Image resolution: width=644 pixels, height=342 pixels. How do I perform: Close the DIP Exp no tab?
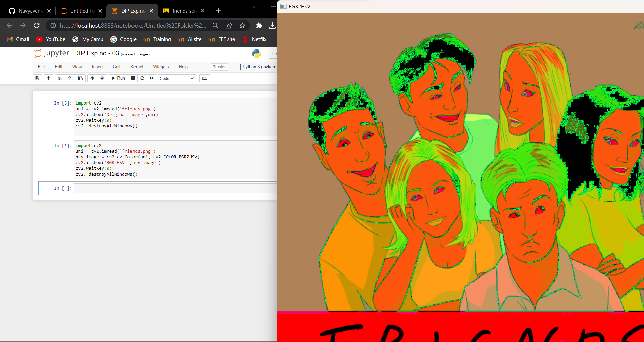pyautogui.click(x=151, y=11)
